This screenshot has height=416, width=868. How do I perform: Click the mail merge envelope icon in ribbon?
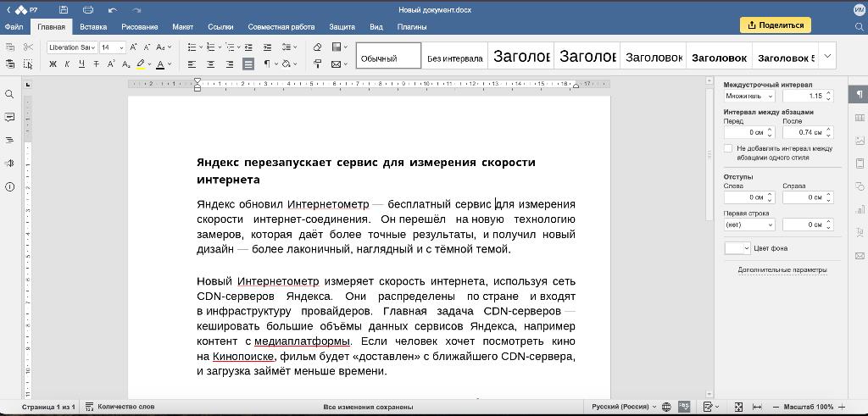(x=336, y=64)
